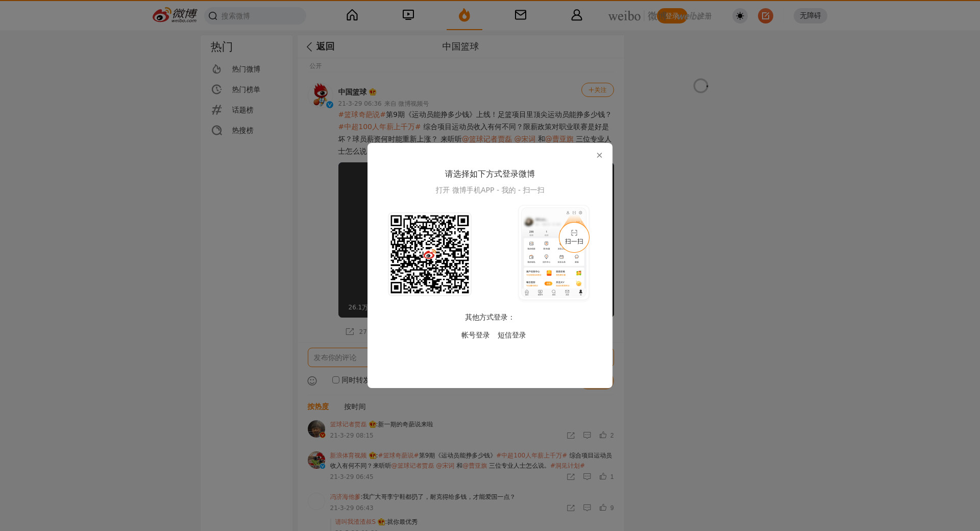980x531 pixels.
Task: Like the 21-3-29 08:15 comment
Action: 606,436
